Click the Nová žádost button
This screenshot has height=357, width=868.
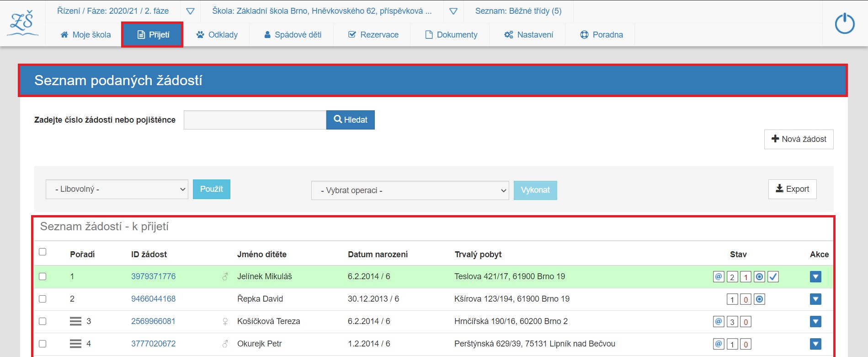click(799, 139)
